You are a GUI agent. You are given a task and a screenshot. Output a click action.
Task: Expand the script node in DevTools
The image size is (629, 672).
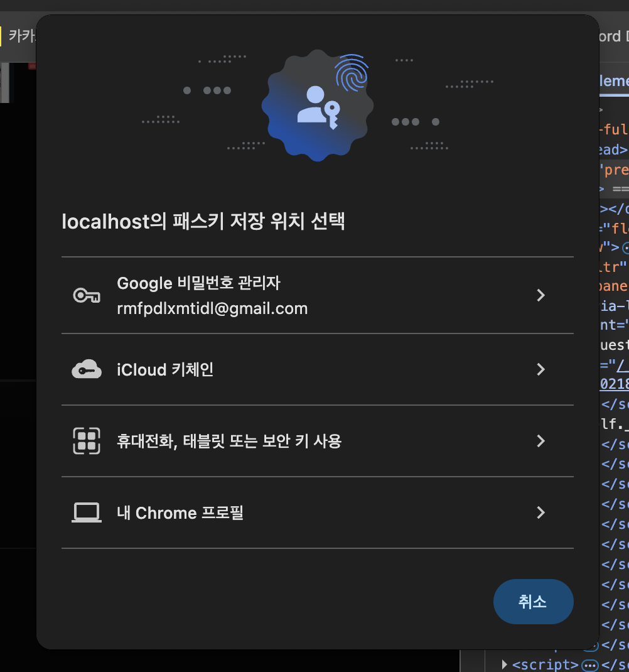[x=505, y=664]
